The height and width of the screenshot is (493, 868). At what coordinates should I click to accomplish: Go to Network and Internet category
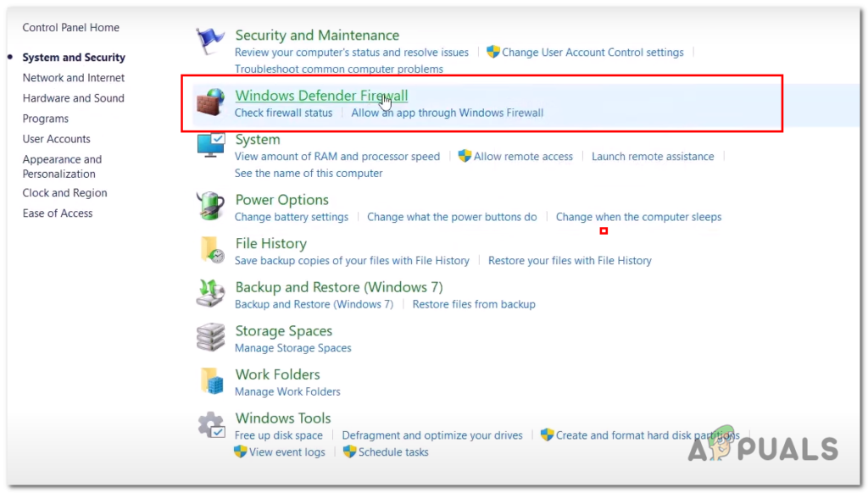(74, 78)
